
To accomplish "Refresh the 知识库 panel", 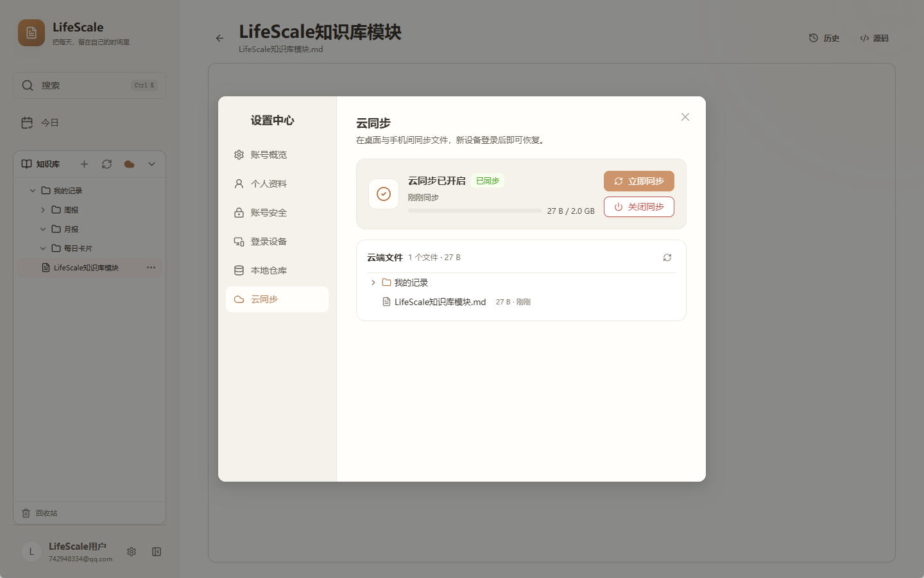I will click(x=107, y=164).
